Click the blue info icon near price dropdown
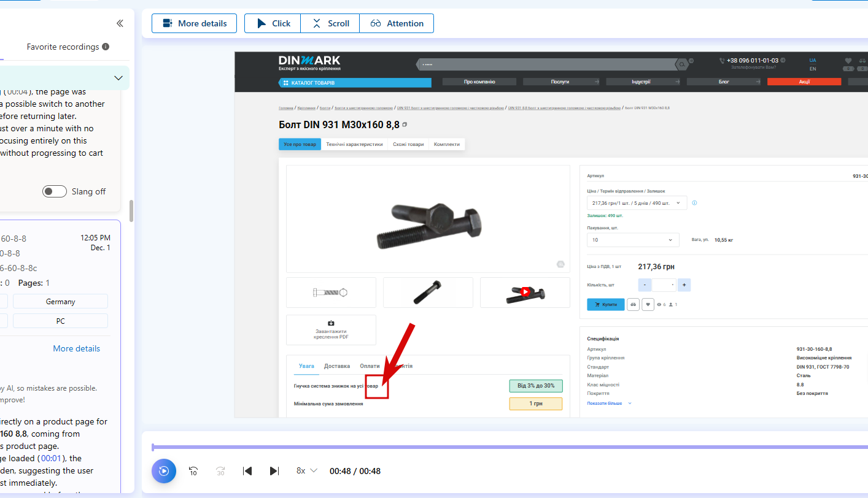Image resolution: width=868 pixels, height=498 pixels. click(x=694, y=202)
